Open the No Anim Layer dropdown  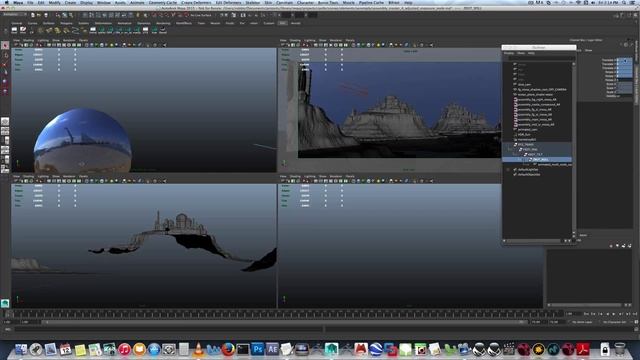tap(582, 322)
